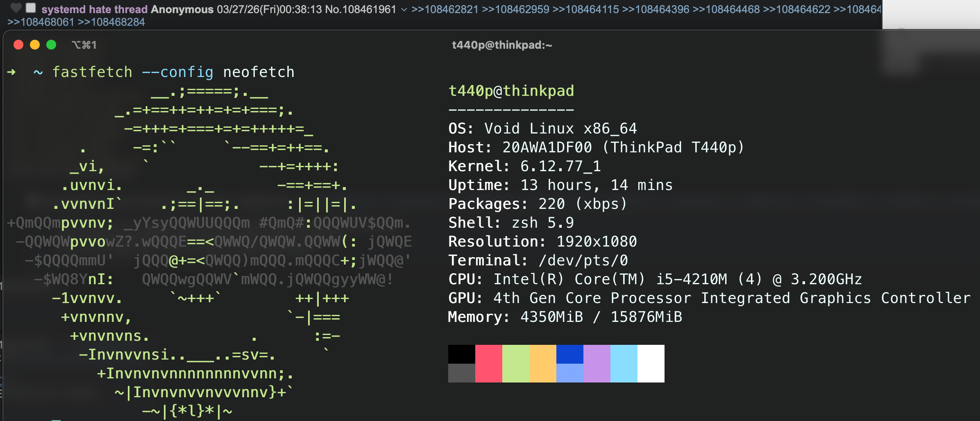Click the "Uptime: 13 hours, 14 mins" line
980x421 pixels.
(x=560, y=185)
